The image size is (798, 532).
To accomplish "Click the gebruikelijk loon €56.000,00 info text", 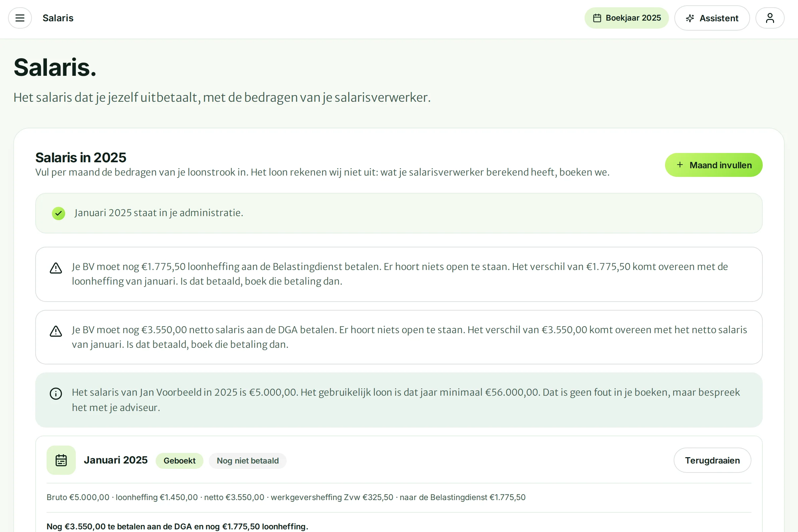I will [405, 400].
